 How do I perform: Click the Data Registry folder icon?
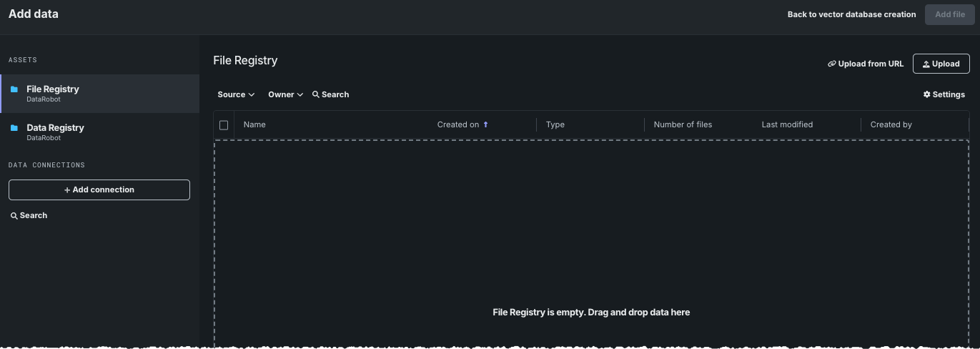pyautogui.click(x=14, y=128)
